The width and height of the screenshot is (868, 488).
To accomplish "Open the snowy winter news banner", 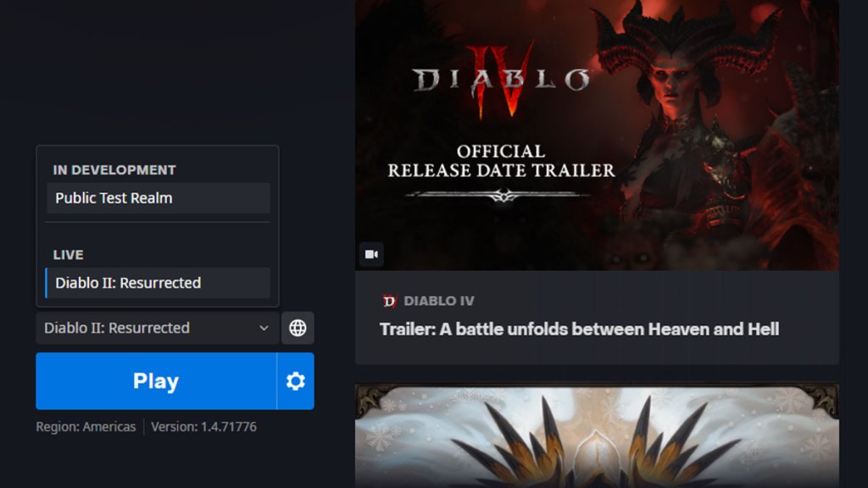I will (x=597, y=435).
